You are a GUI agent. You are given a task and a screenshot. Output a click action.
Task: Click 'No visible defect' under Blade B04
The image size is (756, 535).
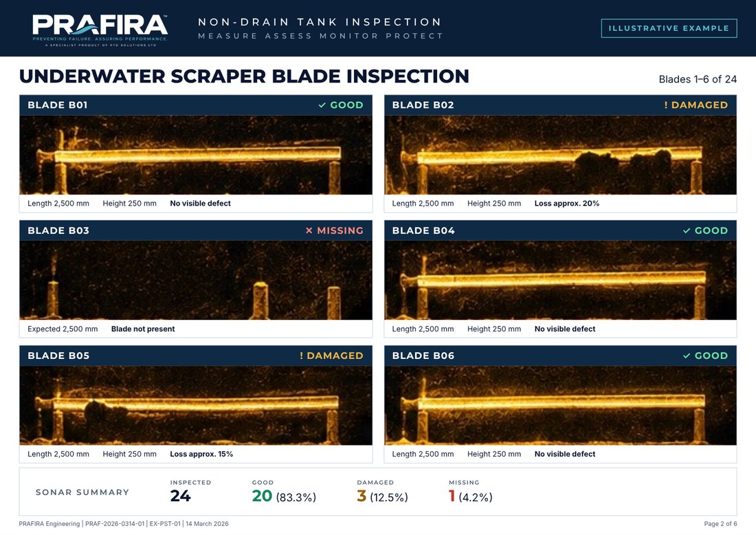click(x=564, y=329)
